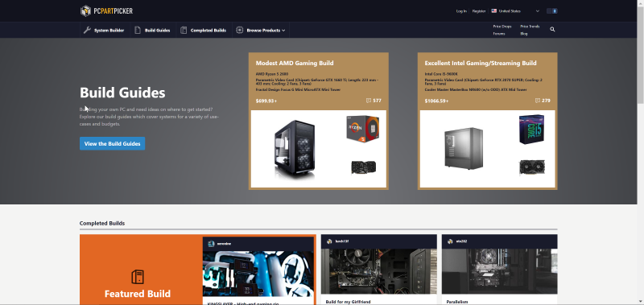Open the Build for my Girlfriend photo

(378, 271)
